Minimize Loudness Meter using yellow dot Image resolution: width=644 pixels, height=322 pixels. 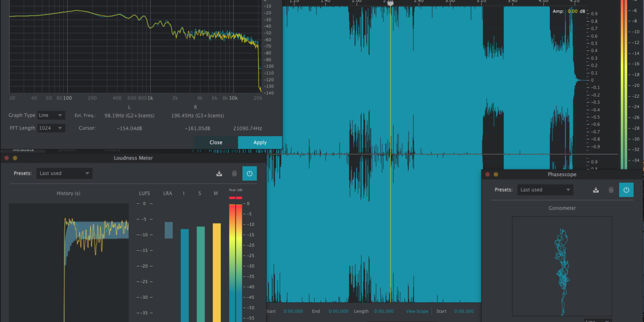(x=15, y=158)
